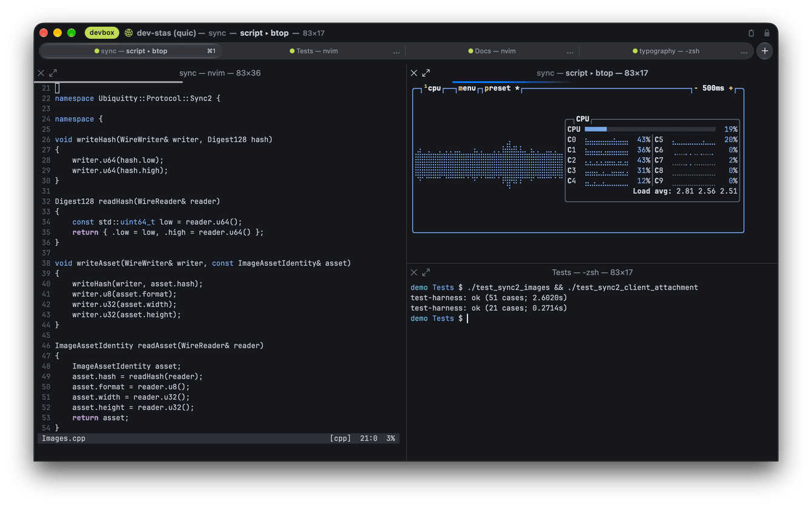Click the [cpp] filetype indicator

coord(340,438)
